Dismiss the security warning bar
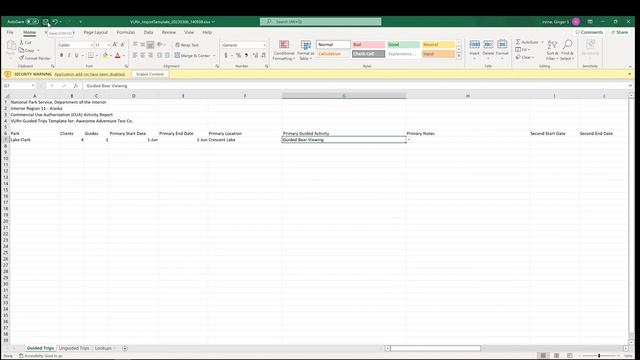This screenshot has width=640, height=360. pyautogui.click(x=629, y=74)
